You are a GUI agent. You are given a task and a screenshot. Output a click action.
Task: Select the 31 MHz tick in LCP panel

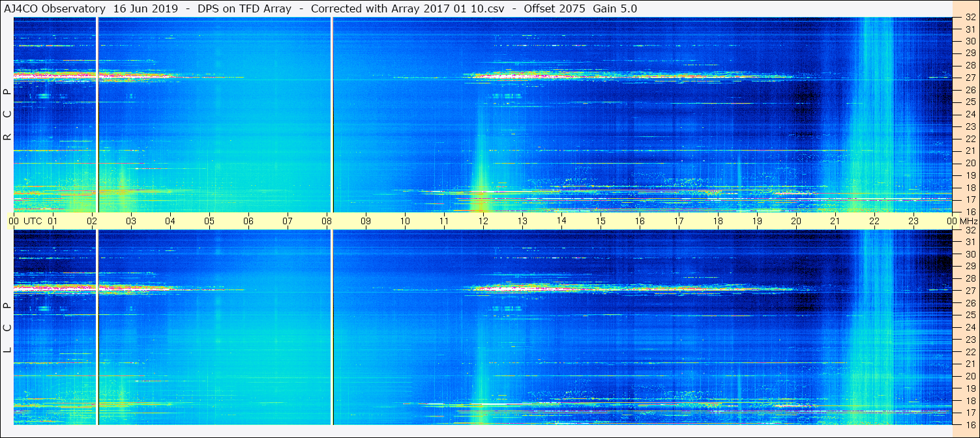[x=970, y=242]
